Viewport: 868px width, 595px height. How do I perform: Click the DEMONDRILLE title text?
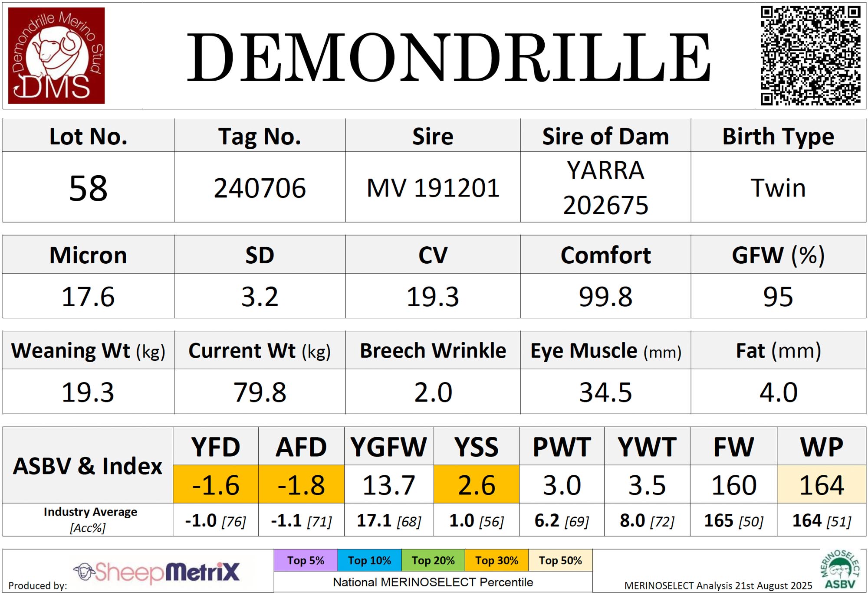click(x=449, y=57)
